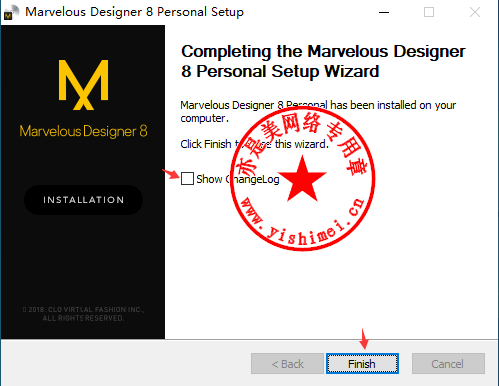Click the 'has been installed on your computer' text
The image size is (499, 386).
318,112
